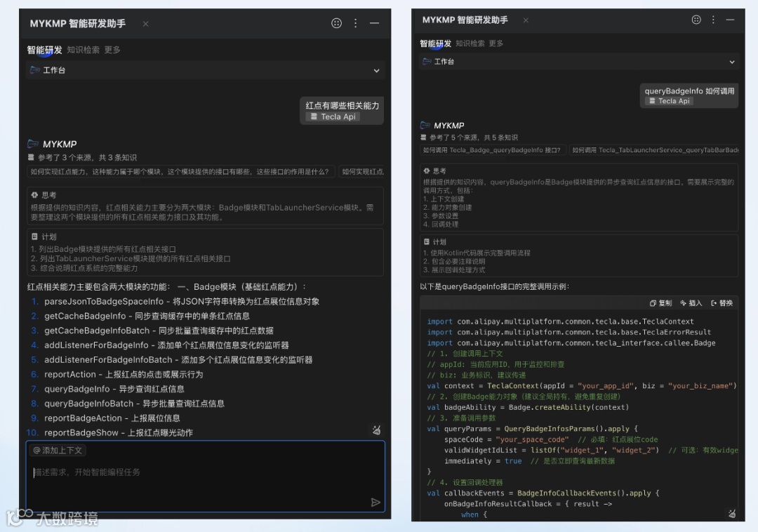Open 更多 tab in right panel
This screenshot has width=758, height=532.
(x=496, y=44)
